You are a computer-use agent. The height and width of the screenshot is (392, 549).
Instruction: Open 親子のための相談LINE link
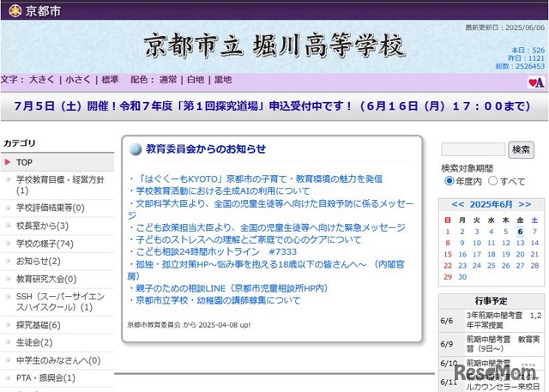232,288
